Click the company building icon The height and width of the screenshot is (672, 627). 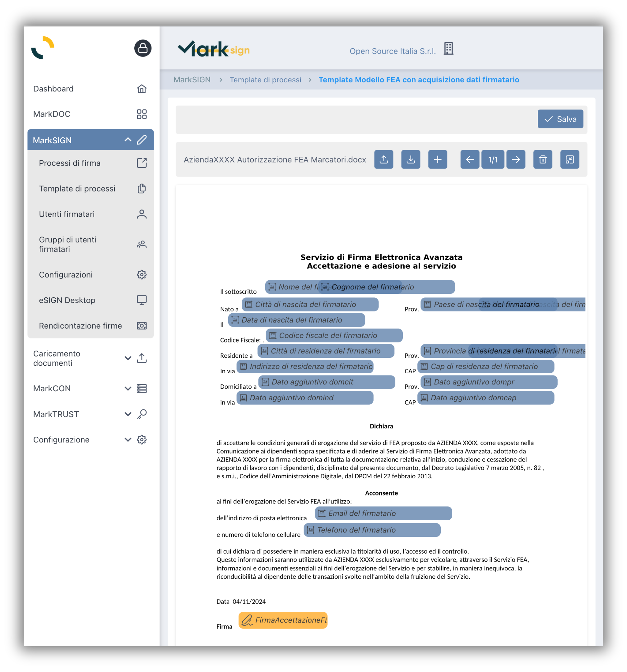tap(448, 49)
